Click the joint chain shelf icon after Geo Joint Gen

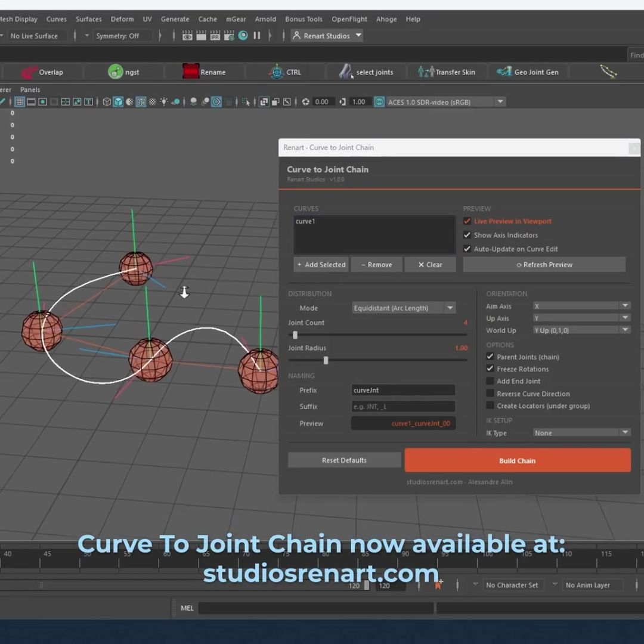(x=608, y=72)
